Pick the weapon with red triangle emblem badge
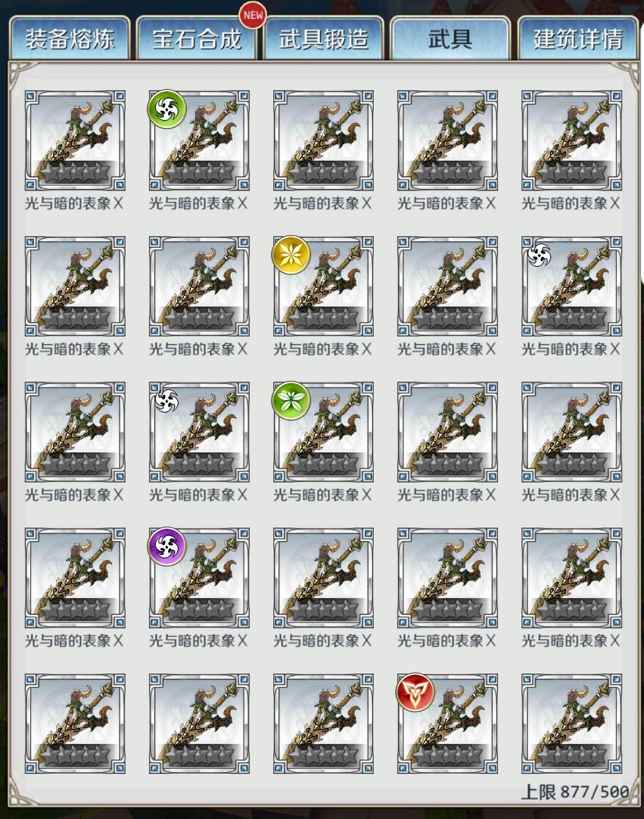 pos(448,723)
